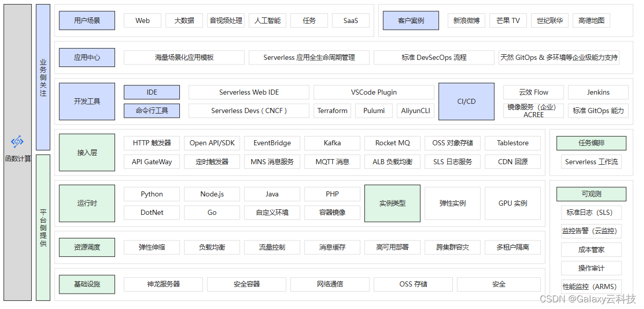The image size is (644, 309).
Task: Click the 命令行工具 box
Action: click(152, 111)
